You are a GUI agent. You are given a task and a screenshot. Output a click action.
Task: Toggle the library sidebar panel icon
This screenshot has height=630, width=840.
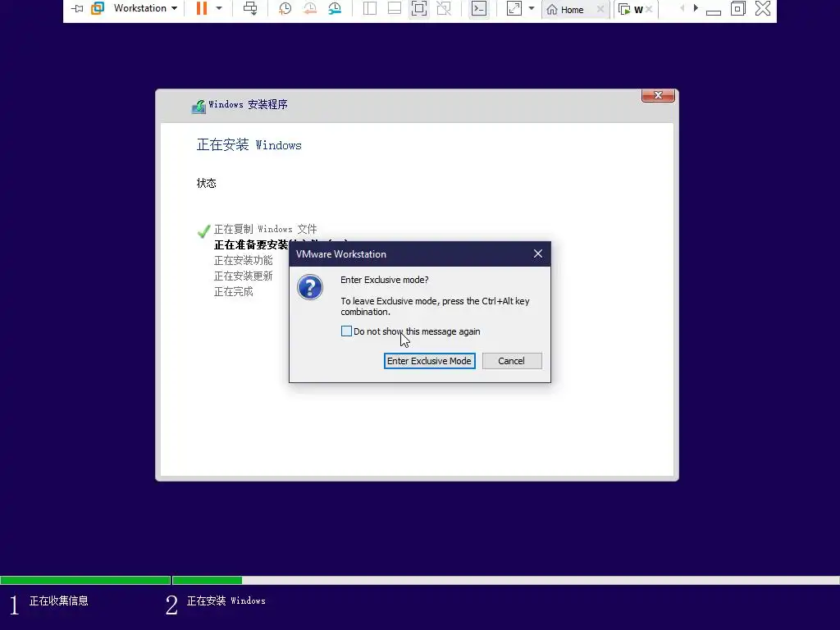(370, 8)
